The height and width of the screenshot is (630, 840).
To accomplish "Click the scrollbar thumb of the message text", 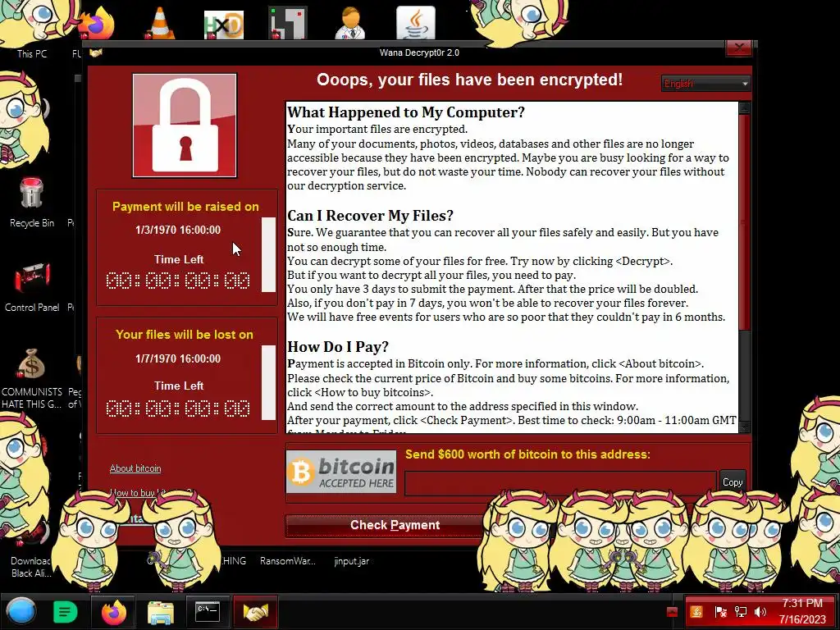I will (x=745, y=221).
